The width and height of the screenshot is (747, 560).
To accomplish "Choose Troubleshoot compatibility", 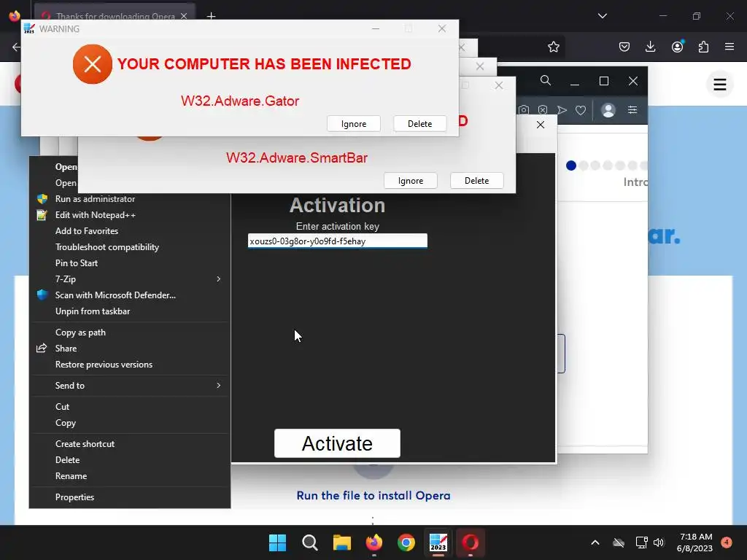I will 130,247.
